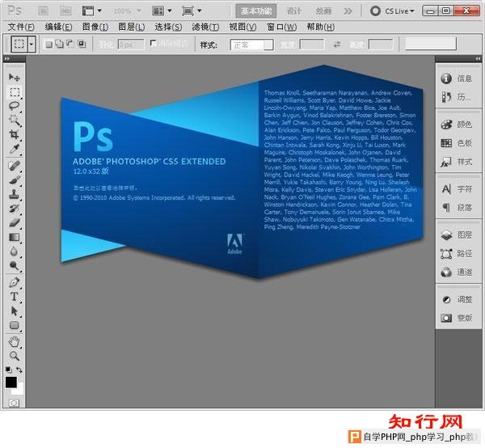Switch to 绘画 workspace
This screenshot has height=448, width=485.
click(323, 11)
